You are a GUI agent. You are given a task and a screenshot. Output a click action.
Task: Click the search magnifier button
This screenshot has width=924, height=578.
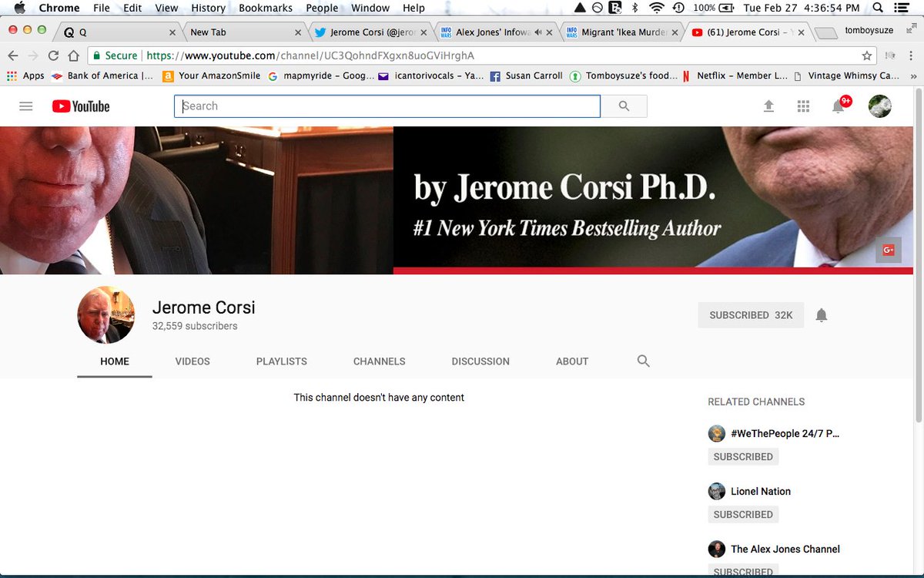pos(624,106)
